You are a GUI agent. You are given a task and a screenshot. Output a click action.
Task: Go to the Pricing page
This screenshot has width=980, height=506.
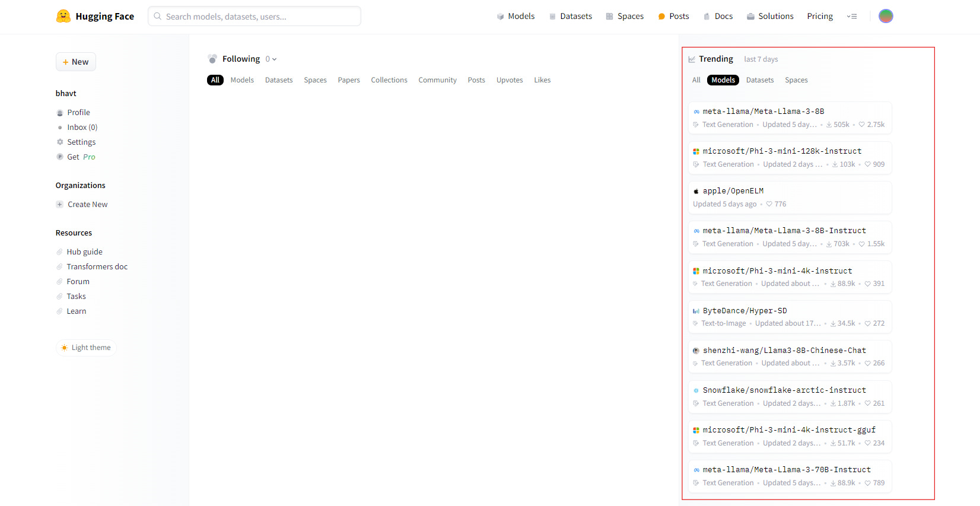[820, 17]
